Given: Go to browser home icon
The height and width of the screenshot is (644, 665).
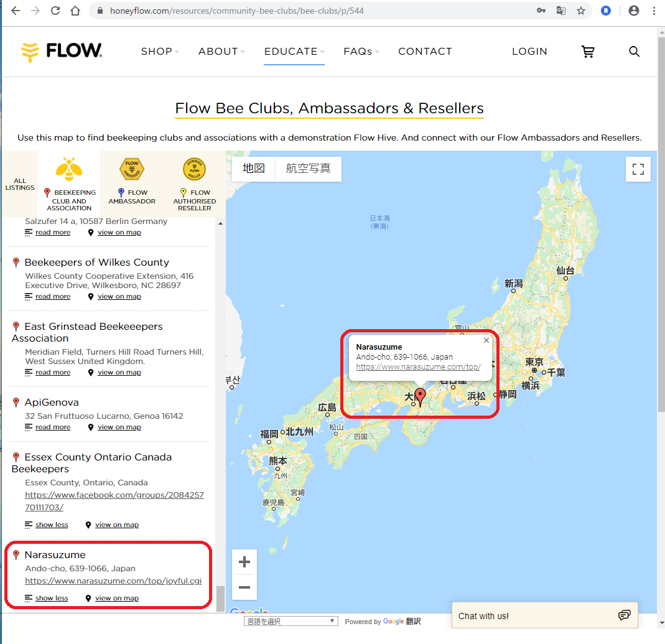Looking at the screenshot, I should 75,11.
